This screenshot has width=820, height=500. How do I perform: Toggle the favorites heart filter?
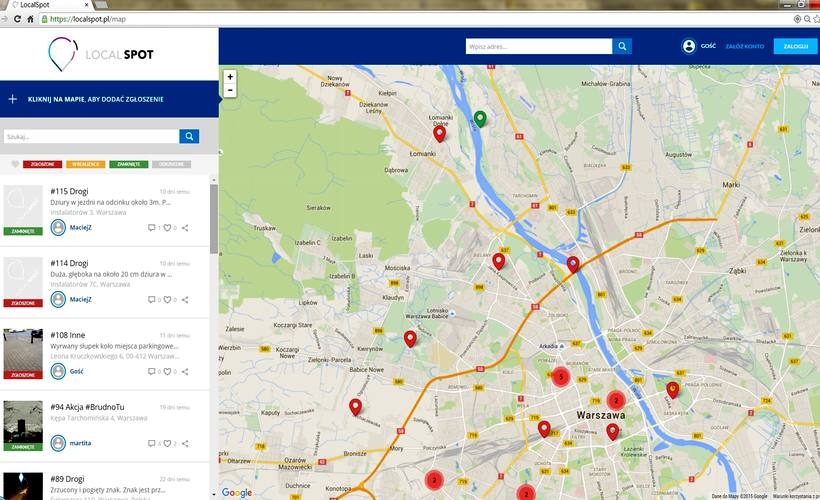coord(15,164)
